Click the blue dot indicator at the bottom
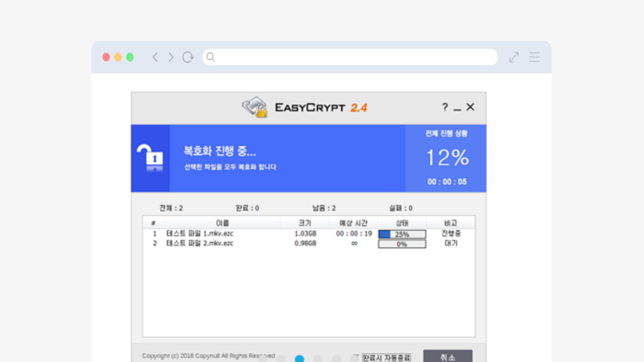The image size is (644, 362). click(299, 358)
